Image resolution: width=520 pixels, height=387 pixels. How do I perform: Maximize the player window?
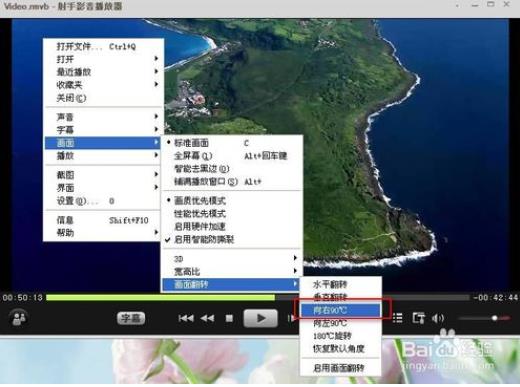[491, 4]
